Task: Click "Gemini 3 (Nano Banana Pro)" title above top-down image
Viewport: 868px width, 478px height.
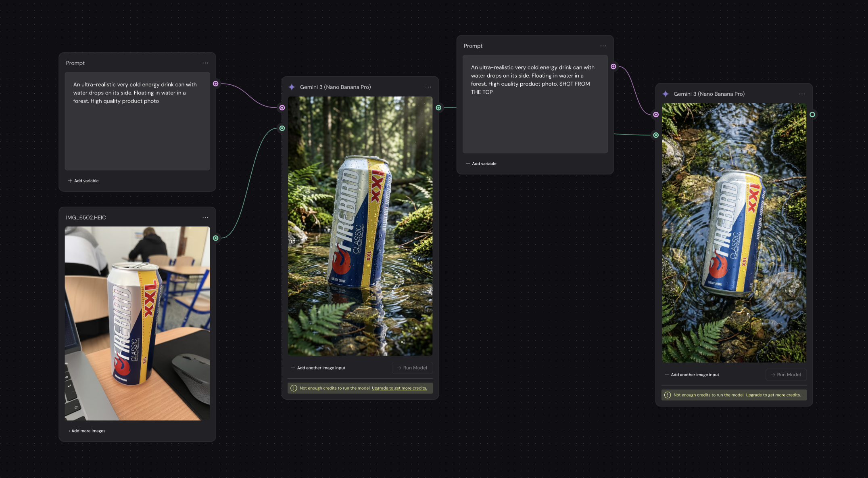Action: [709, 94]
